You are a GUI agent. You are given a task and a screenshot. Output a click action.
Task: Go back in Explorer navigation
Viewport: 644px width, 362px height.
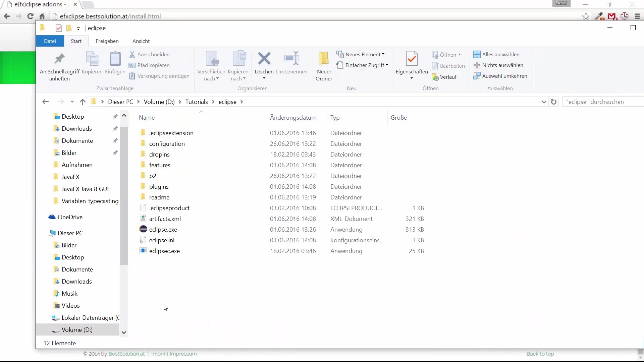pyautogui.click(x=46, y=102)
